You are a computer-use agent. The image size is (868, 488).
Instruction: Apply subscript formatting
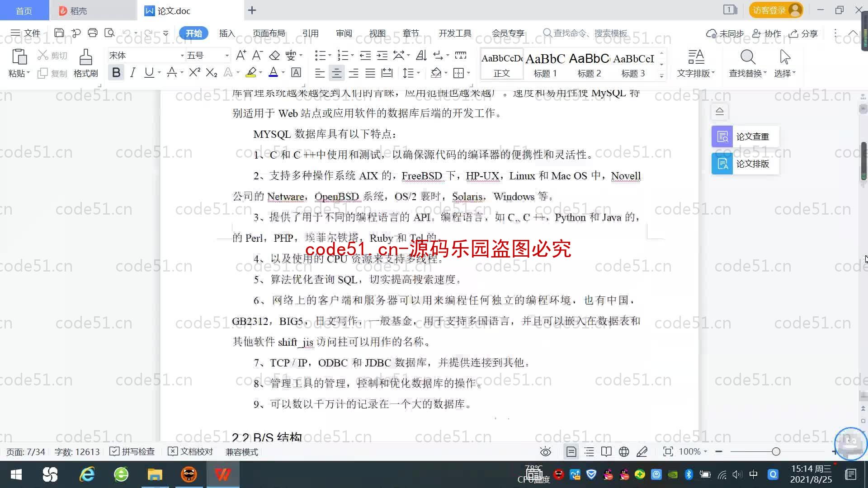tap(212, 72)
